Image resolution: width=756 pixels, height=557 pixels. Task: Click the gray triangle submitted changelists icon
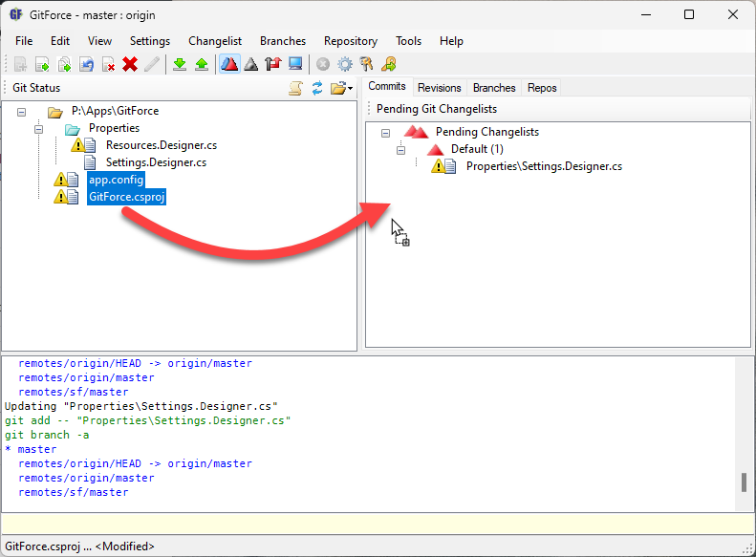click(251, 64)
